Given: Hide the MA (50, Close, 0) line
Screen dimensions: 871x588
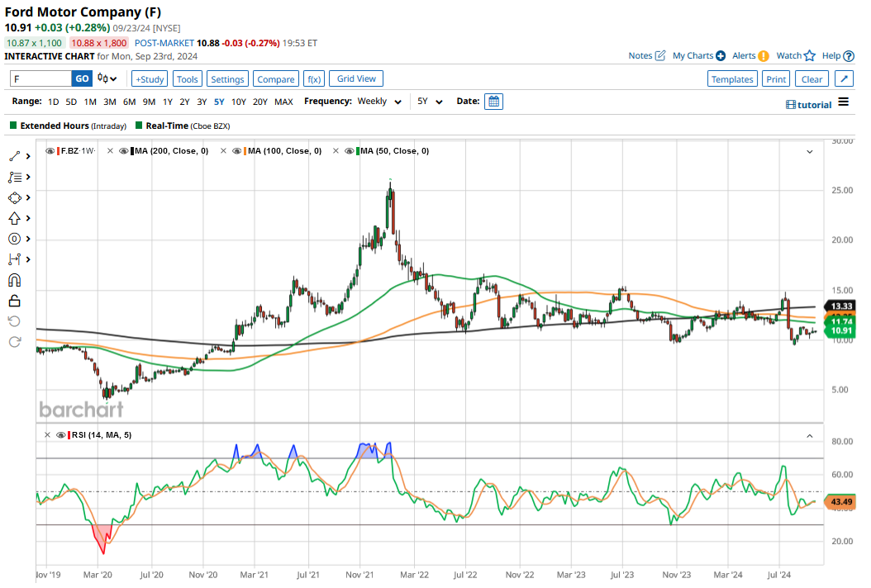Looking at the screenshot, I should (x=350, y=151).
